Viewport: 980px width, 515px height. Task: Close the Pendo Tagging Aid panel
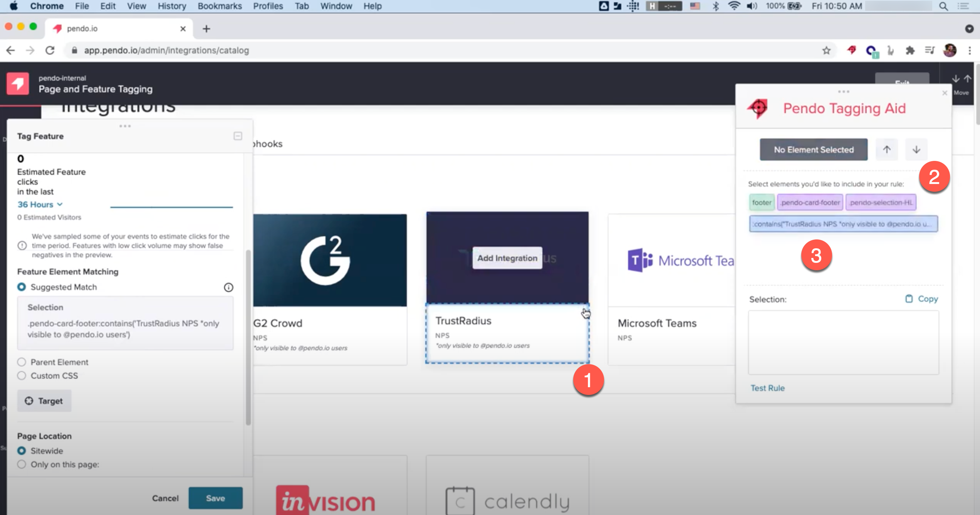point(945,93)
